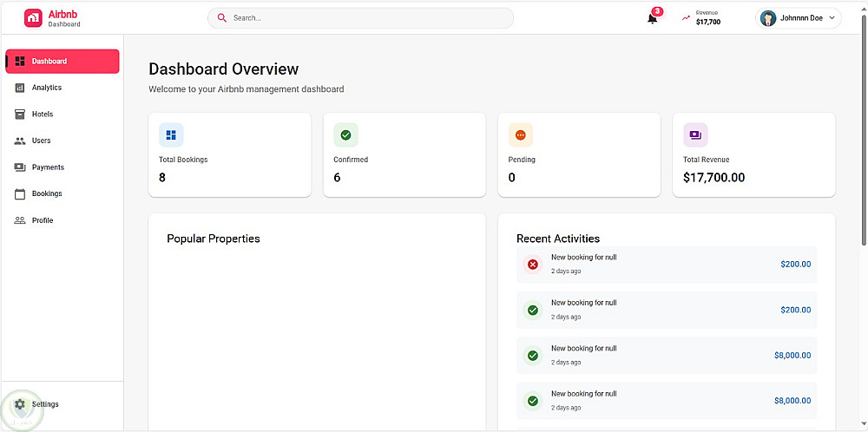This screenshot has height=432, width=868.
Task: Click the 'Total Bookings' card label
Action: pos(183,160)
